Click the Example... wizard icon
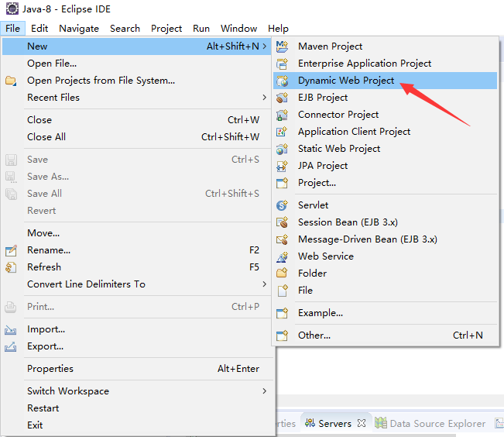 pos(282,313)
